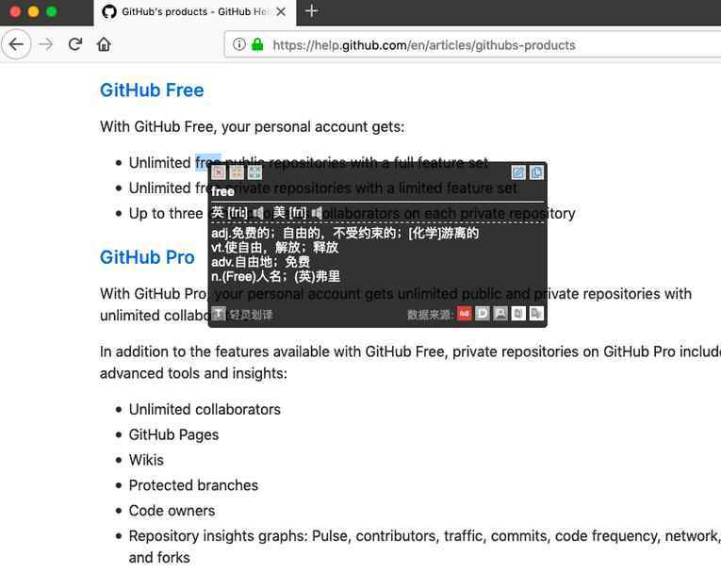
Task: Click the "Repository insights graphs" bullet item
Action: [423, 547]
